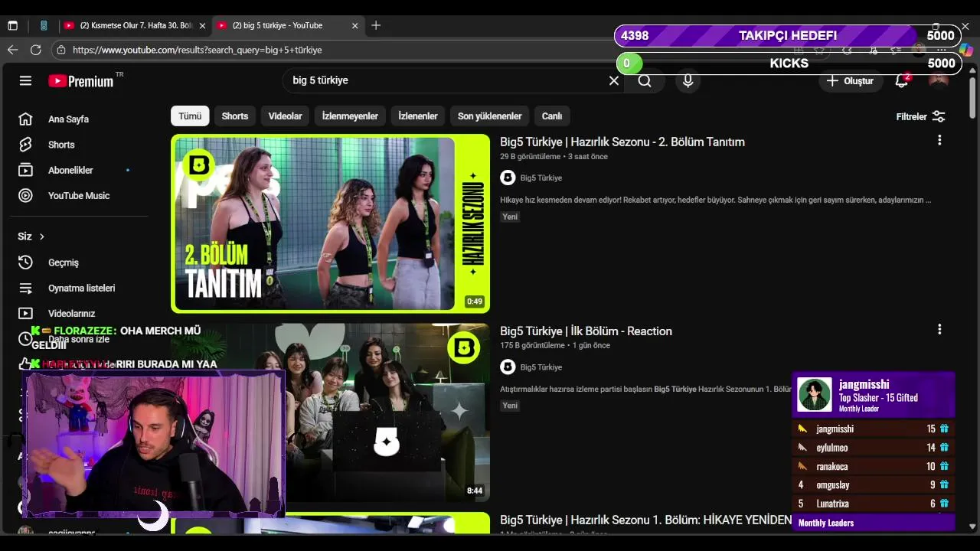Click Lunatrixa row in gift leaderboard

(x=873, y=504)
